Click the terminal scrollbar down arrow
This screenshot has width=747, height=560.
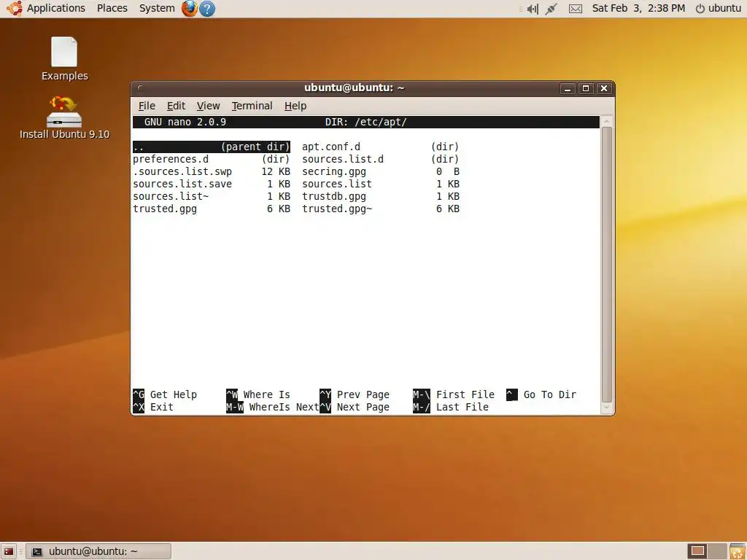606,408
